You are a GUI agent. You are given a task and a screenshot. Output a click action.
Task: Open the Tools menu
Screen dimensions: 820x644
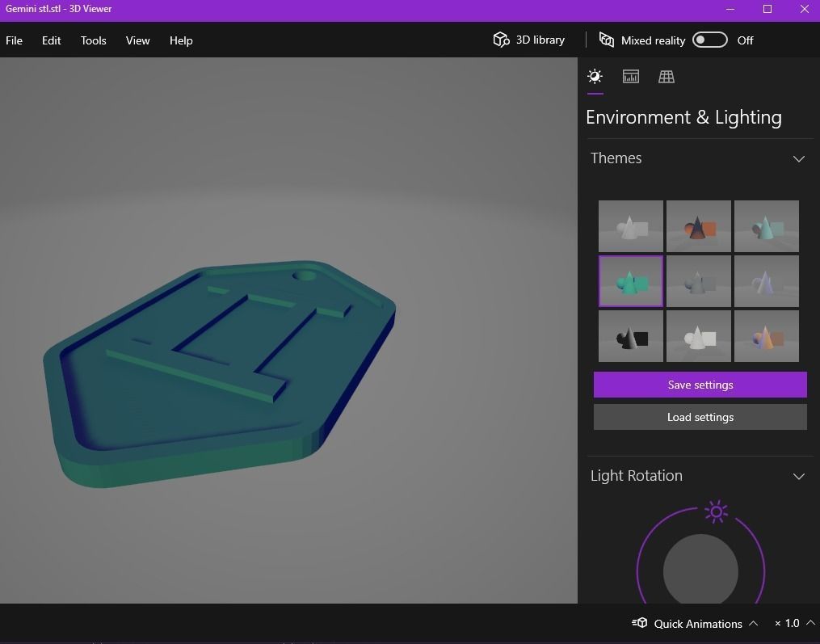pos(93,40)
